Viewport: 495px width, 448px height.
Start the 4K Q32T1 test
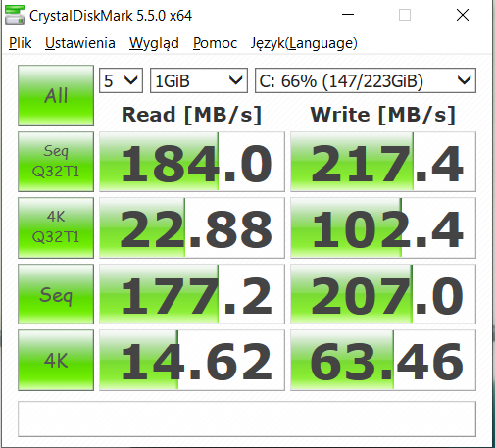click(56, 227)
